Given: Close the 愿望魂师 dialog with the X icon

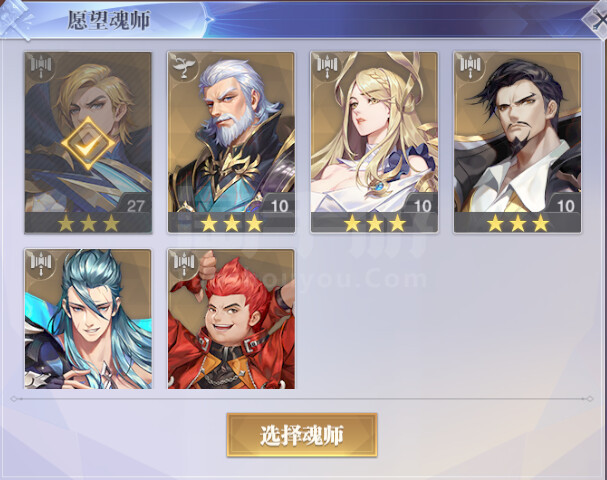Looking at the screenshot, I should 599,19.
